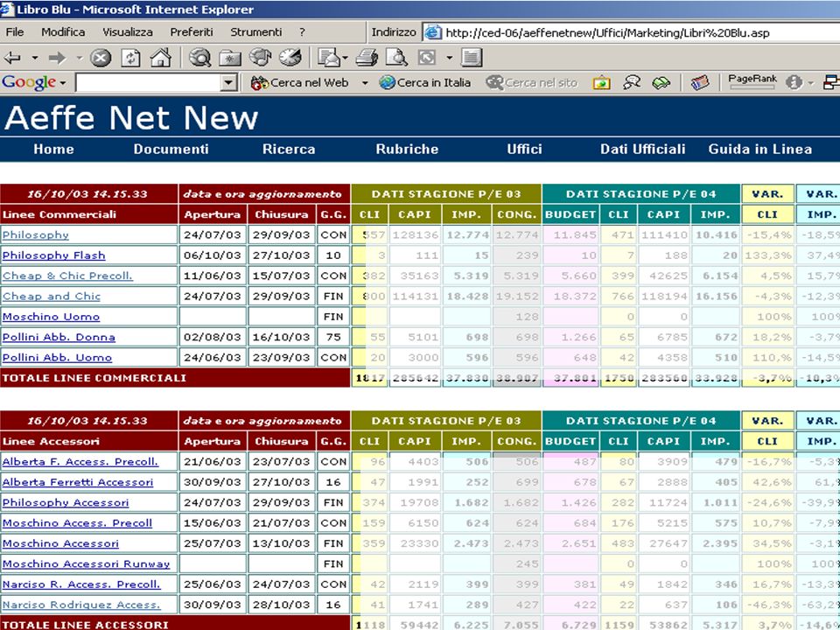Open the Cheap & Chic Precoll. link
Screen dimensions: 840x630
coord(67,276)
